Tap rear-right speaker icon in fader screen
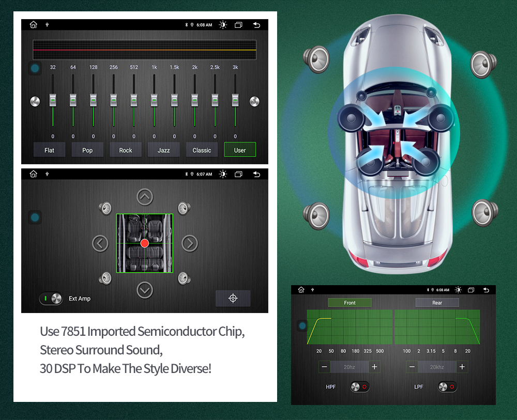 184,278
